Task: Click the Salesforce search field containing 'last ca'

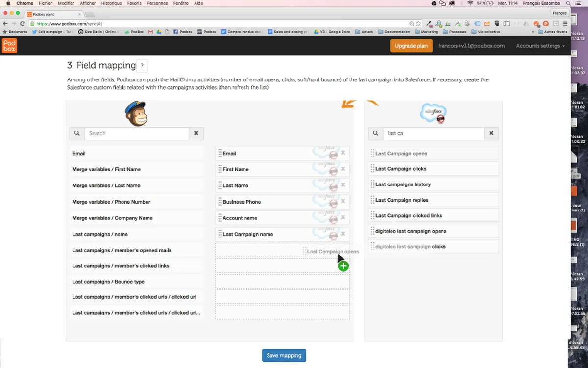Action: pos(433,133)
